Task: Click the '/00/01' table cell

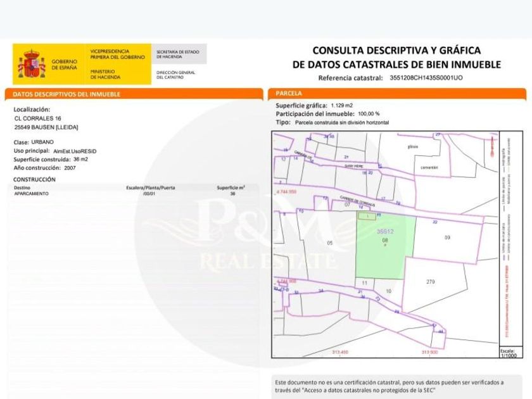Action: pos(149,194)
